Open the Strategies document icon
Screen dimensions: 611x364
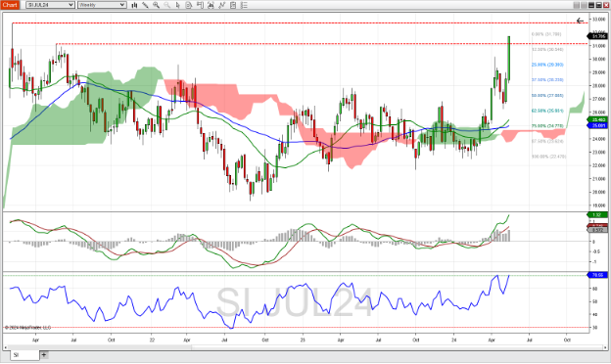pyautogui.click(x=233, y=5)
